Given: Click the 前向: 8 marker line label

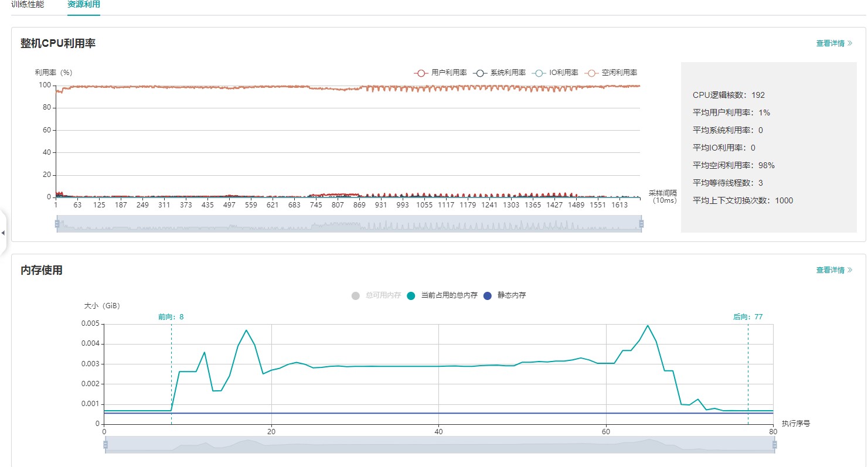Looking at the screenshot, I should [171, 317].
